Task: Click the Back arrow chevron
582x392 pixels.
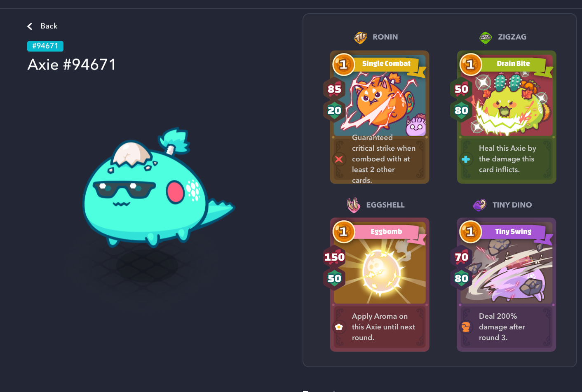Action: 30,26
